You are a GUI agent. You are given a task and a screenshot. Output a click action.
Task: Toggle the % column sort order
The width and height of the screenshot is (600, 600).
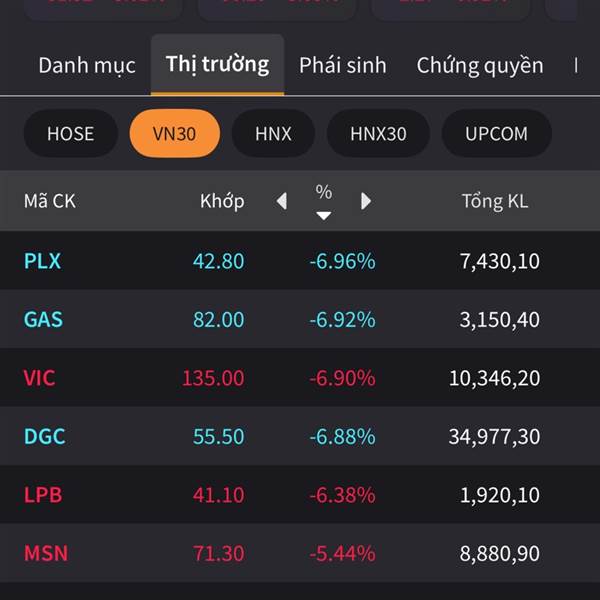point(323,201)
